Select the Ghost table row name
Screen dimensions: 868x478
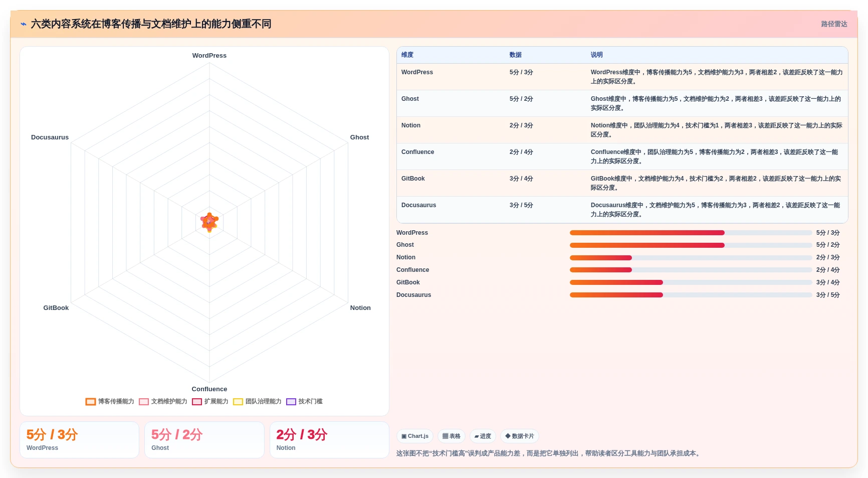pos(410,99)
